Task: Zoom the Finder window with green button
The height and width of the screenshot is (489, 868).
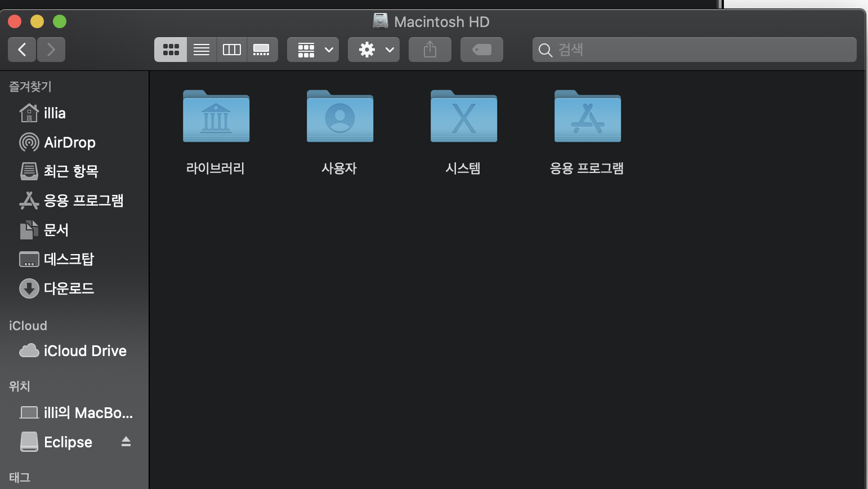Action: click(60, 21)
